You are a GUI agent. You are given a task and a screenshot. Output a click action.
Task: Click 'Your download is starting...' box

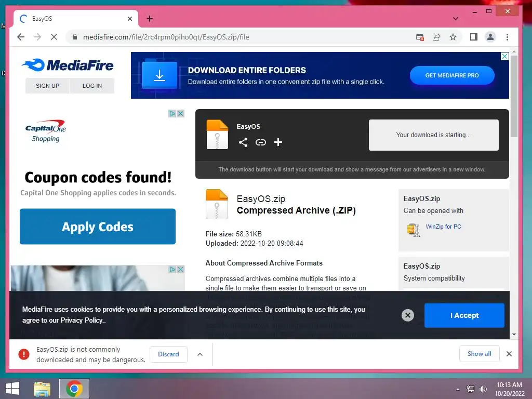[434, 135]
